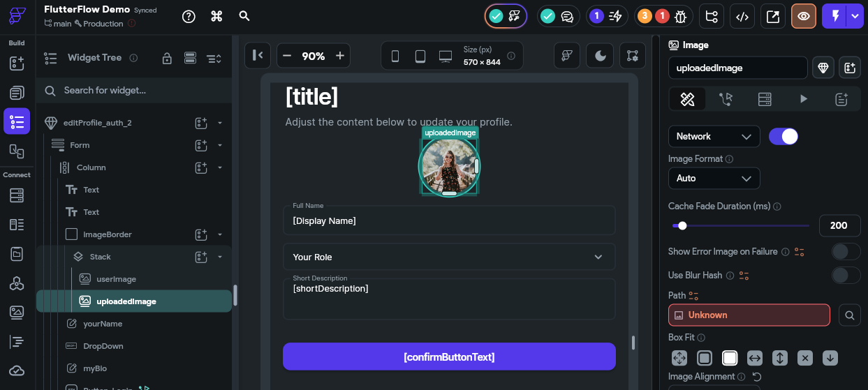Open the AI checked design icon pill
The height and width of the screenshot is (390, 868).
tap(506, 16)
